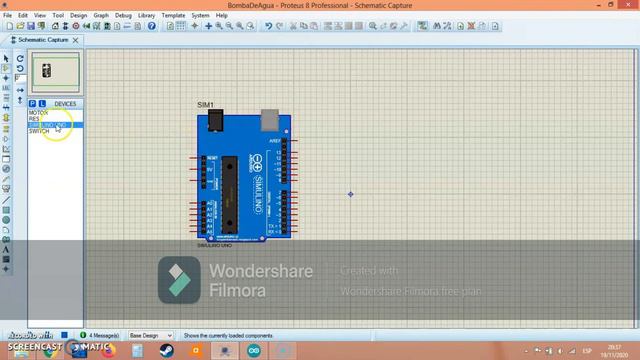Select the arrow Selection mode tool
This screenshot has width=640, height=360.
tap(6, 59)
